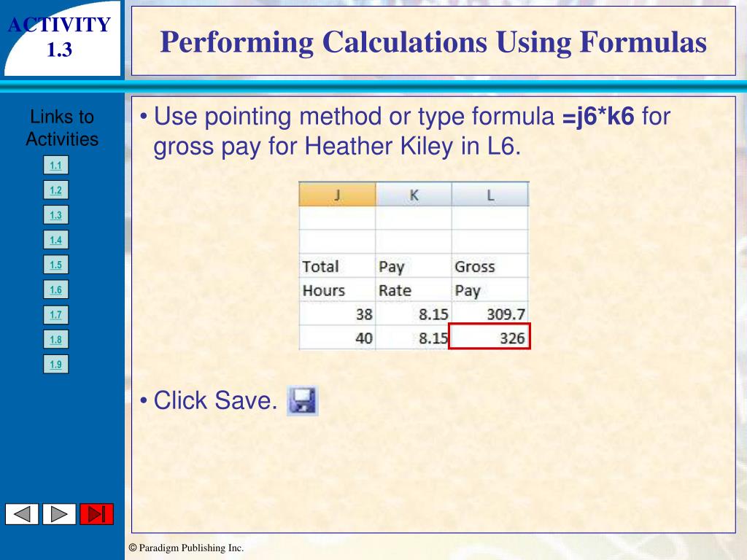The width and height of the screenshot is (747, 560).
Task: Select column J header
Action: (x=337, y=194)
